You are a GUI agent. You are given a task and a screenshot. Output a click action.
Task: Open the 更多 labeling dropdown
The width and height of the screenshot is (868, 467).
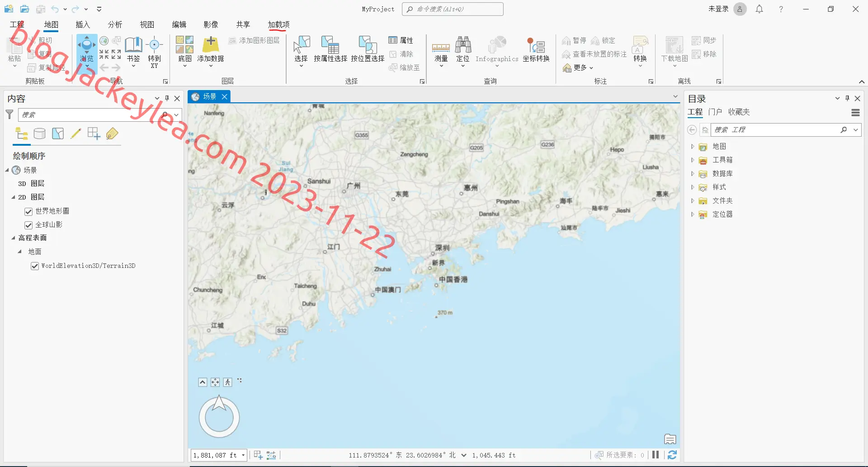pyautogui.click(x=578, y=67)
